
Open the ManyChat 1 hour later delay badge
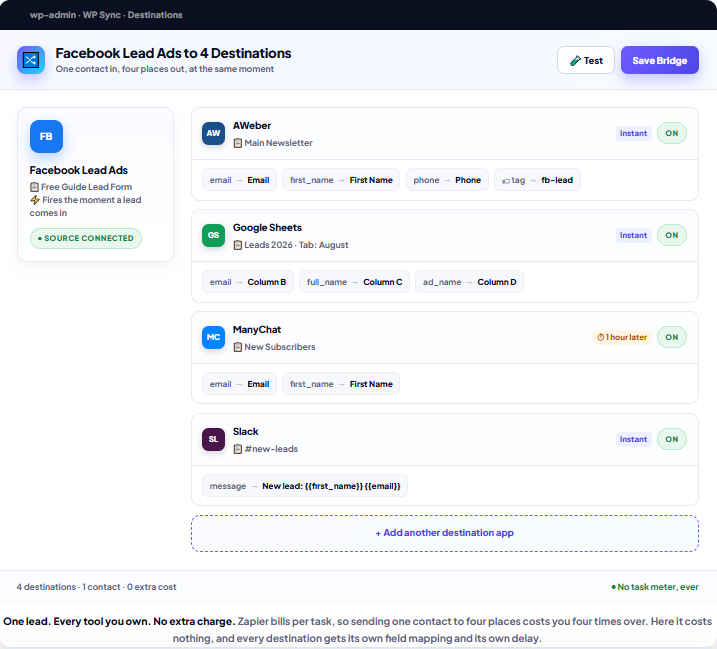pos(622,337)
